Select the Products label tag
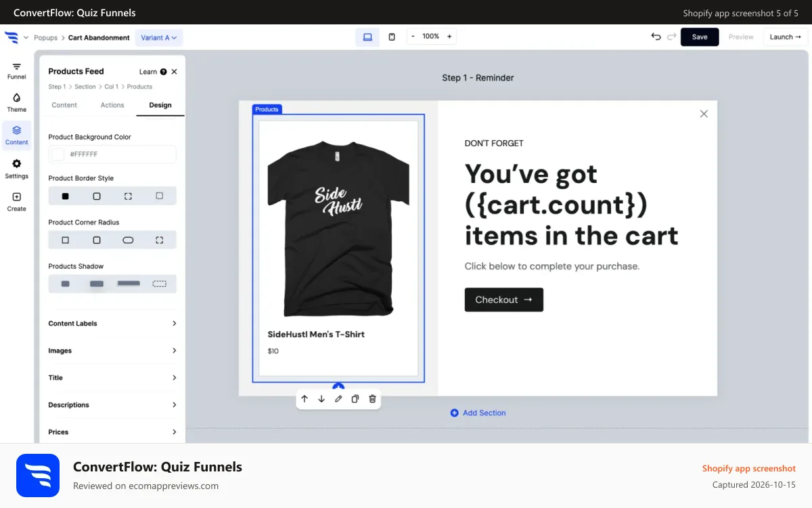The width and height of the screenshot is (812, 508). (267, 109)
